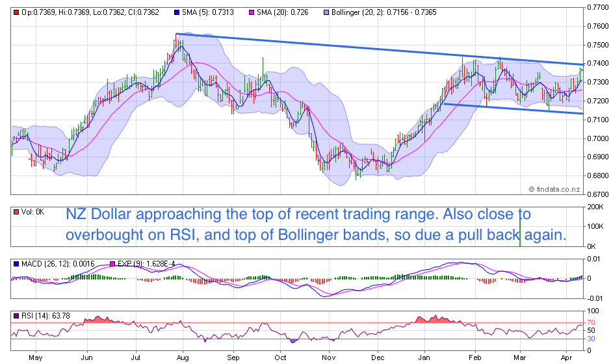Click the 100 RSI axis value
Viewport: 611px width, 364px height.
593,311
